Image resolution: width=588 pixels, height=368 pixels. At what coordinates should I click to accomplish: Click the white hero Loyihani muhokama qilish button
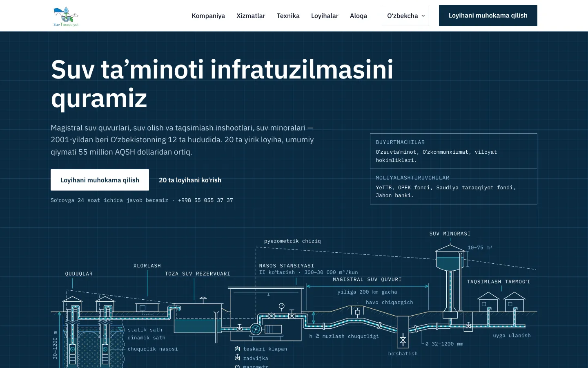pyautogui.click(x=100, y=180)
